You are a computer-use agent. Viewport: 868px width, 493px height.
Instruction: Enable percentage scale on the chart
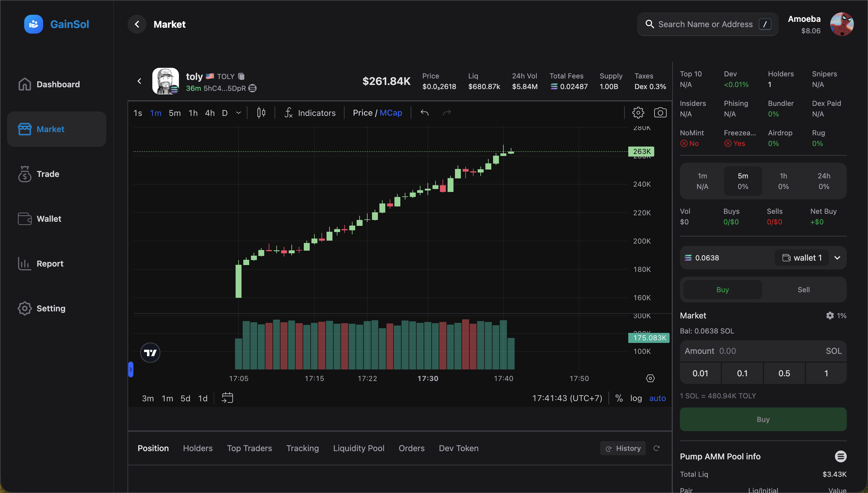[x=619, y=398]
